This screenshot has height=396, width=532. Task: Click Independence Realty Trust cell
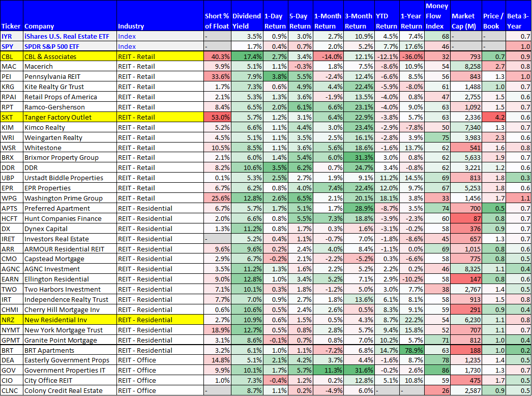70,300
